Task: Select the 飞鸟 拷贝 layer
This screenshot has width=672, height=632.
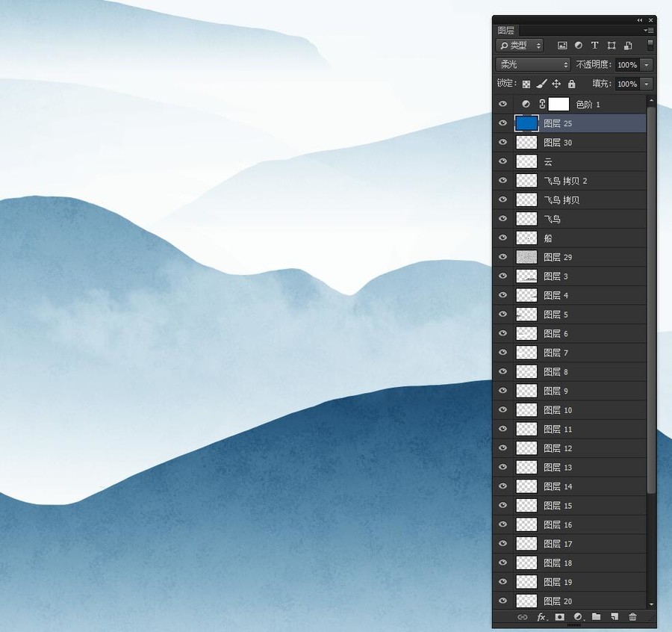Action: pyautogui.click(x=570, y=199)
